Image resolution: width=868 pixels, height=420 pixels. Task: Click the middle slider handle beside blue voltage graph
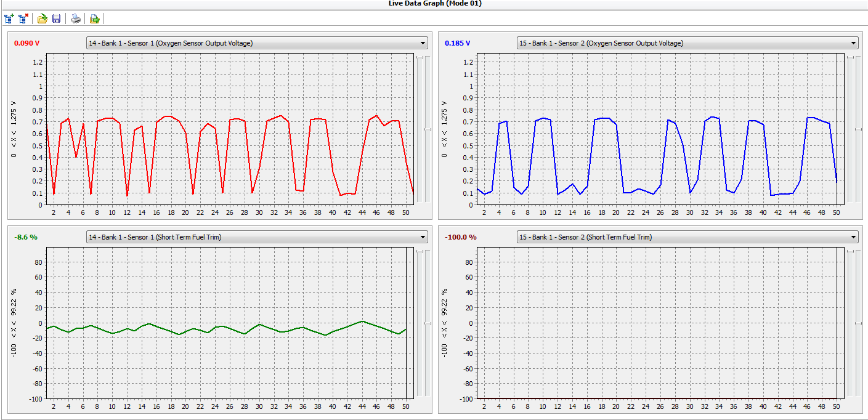point(859,129)
